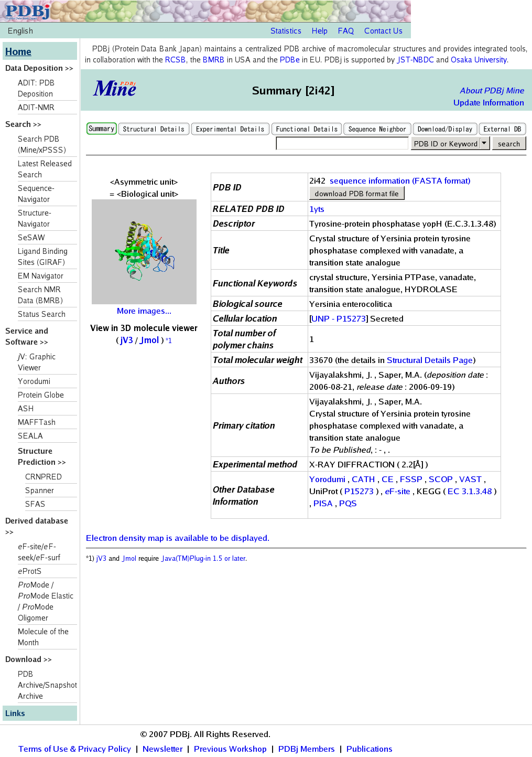532x757 pixels.
Task: Expand the Search section in sidebar
Action: (x=23, y=124)
